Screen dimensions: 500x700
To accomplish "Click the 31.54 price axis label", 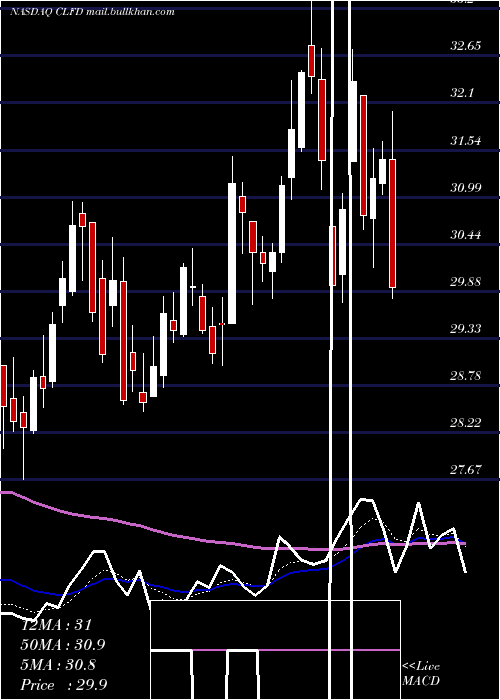I will (466, 141).
